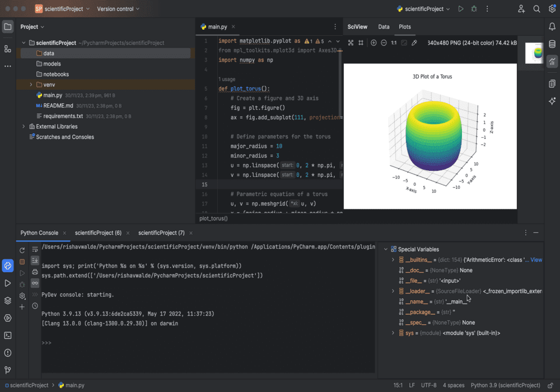This screenshot has width=560, height=392.
Task: Toggle show variables glasses icon
Action: point(35,283)
